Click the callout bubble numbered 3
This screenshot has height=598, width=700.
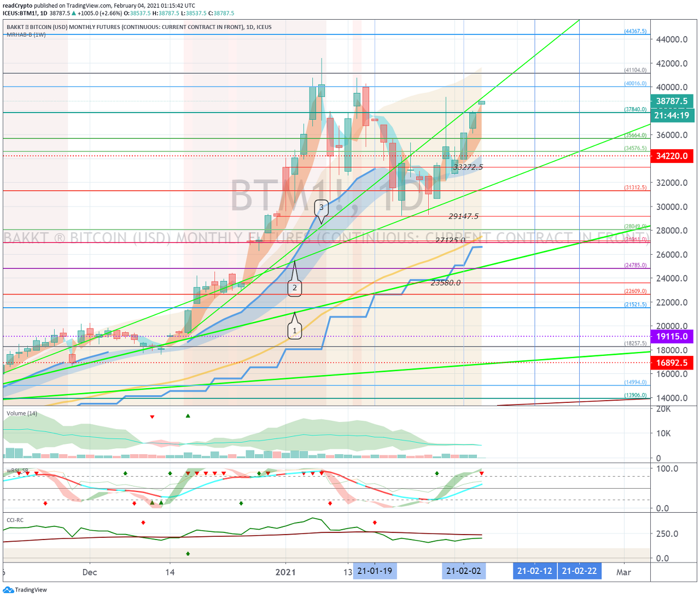point(322,207)
